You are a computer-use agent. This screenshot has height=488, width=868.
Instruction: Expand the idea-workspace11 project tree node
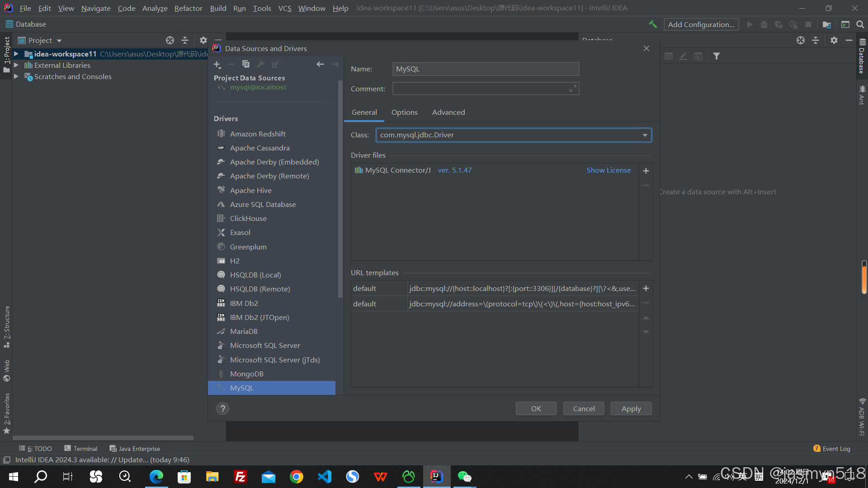point(16,54)
